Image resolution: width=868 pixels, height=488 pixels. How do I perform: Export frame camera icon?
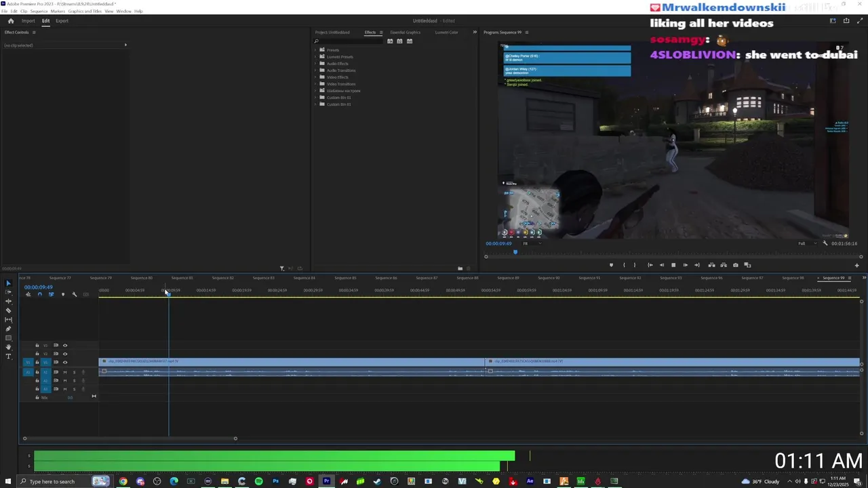pyautogui.click(x=735, y=265)
